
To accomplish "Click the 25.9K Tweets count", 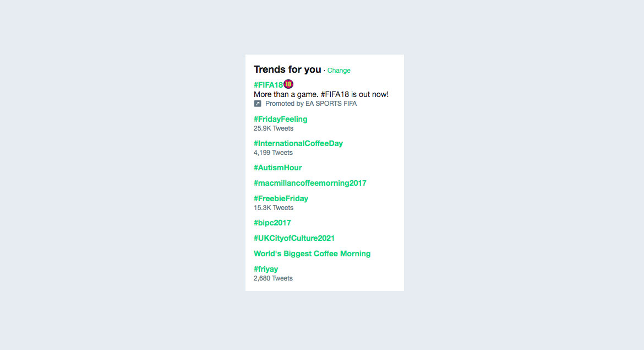I will click(x=274, y=128).
